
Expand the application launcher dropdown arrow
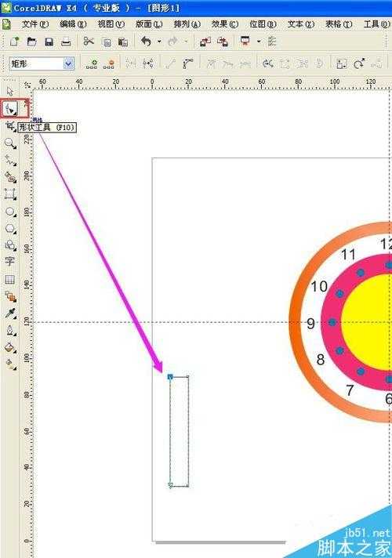coord(259,42)
